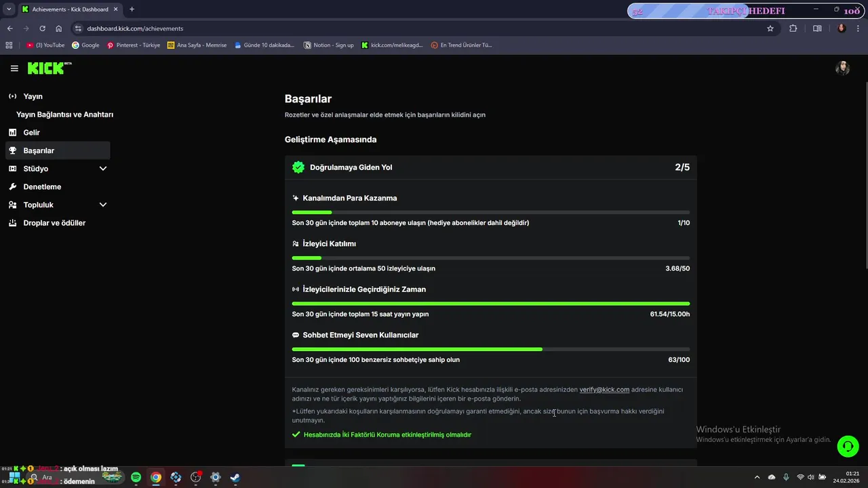
Task: Open the user avatar in Kick header
Action: [x=842, y=68]
